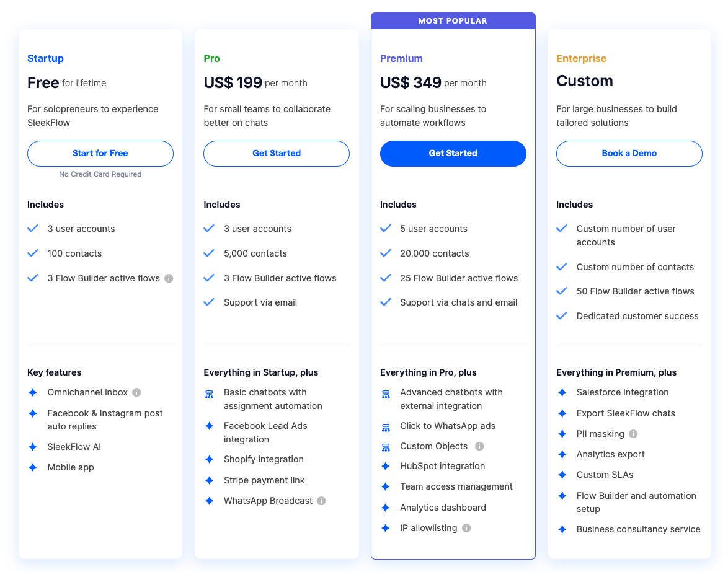
Task: Click info icon by Startup's Flow Builder flows
Action: [x=169, y=278]
